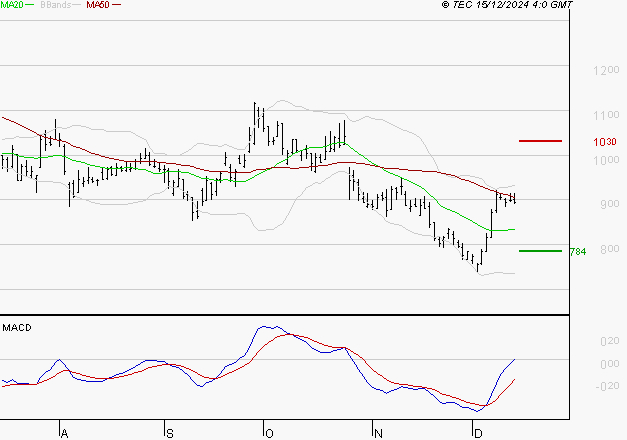
Task: Click the MA20 legend label
Action: coord(12,5)
